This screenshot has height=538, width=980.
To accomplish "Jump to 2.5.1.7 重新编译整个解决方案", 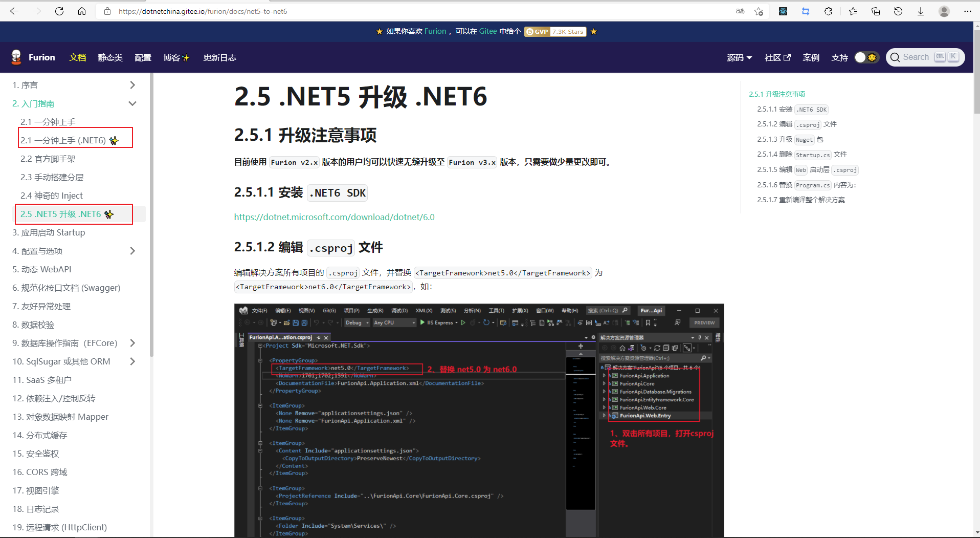I will pos(801,200).
